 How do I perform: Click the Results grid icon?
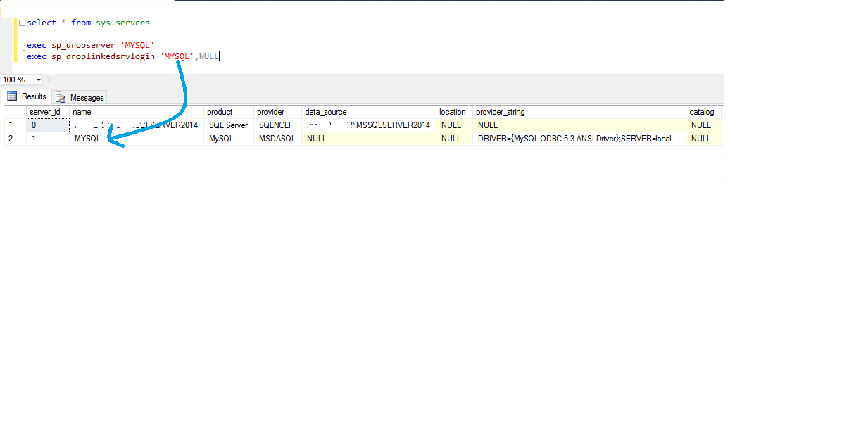click(x=12, y=96)
